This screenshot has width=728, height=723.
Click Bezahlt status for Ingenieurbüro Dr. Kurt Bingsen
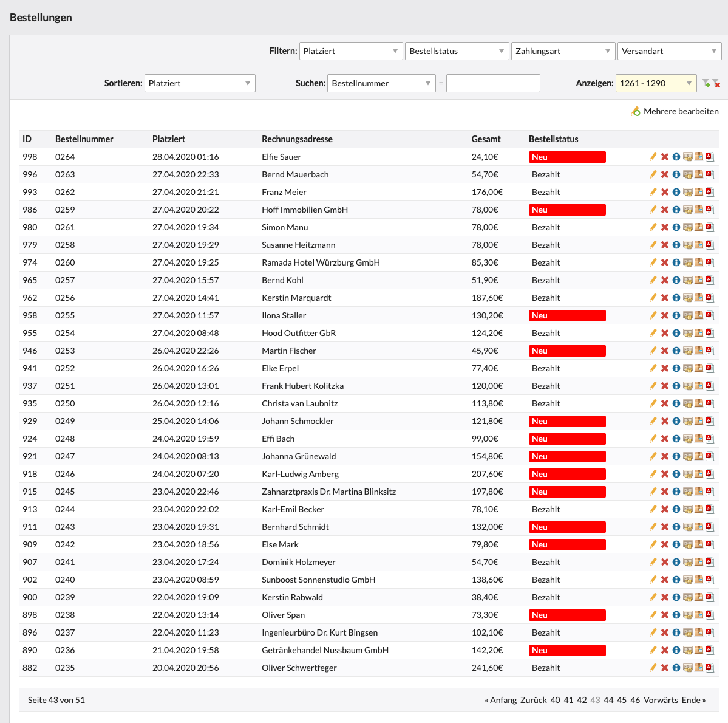[546, 632]
